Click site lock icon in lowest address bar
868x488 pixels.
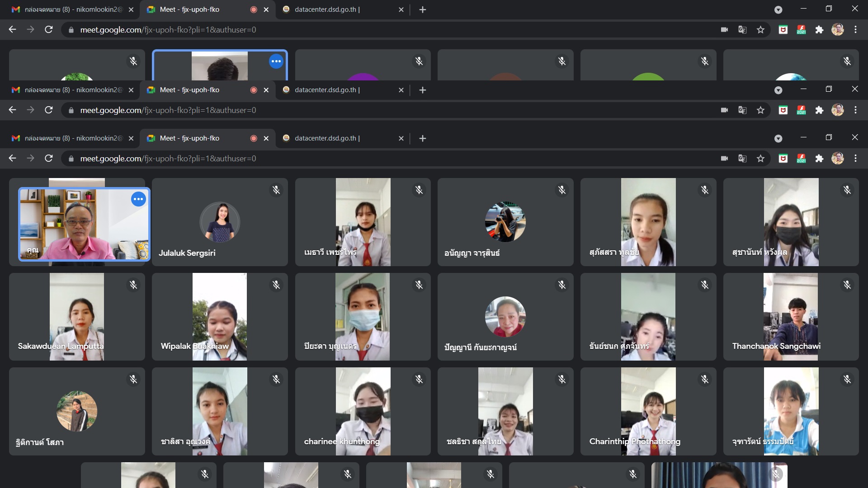[71, 159]
